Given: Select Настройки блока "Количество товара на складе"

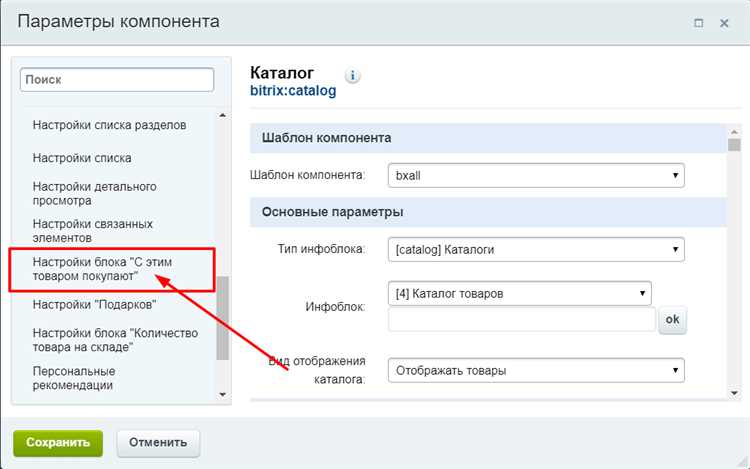Looking at the screenshot, I should point(115,340).
